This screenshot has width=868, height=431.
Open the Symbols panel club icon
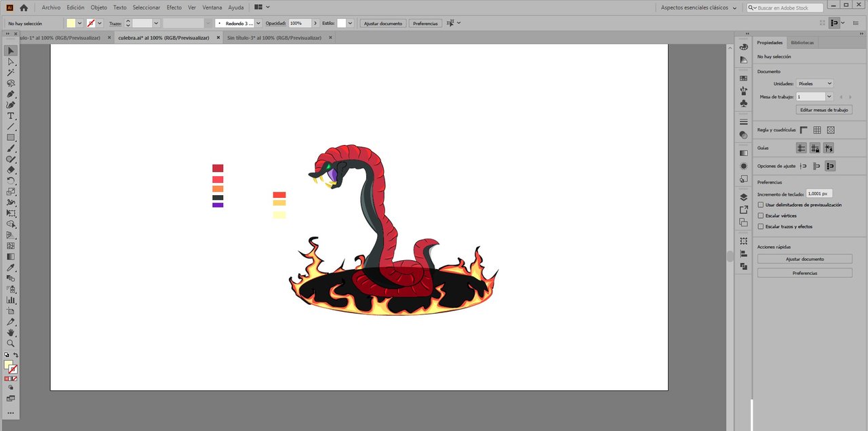click(744, 103)
